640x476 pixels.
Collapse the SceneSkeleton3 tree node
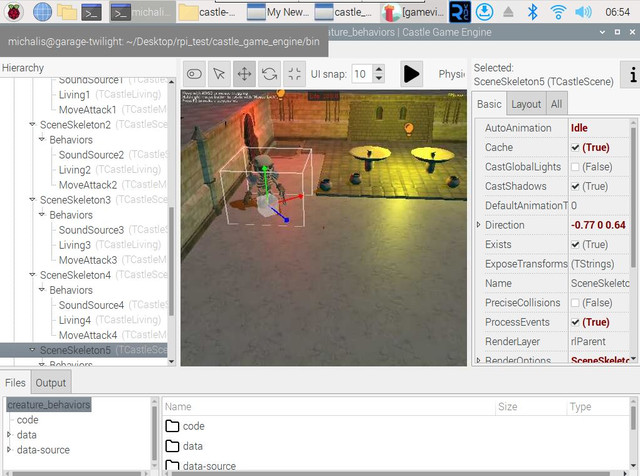[32, 200]
